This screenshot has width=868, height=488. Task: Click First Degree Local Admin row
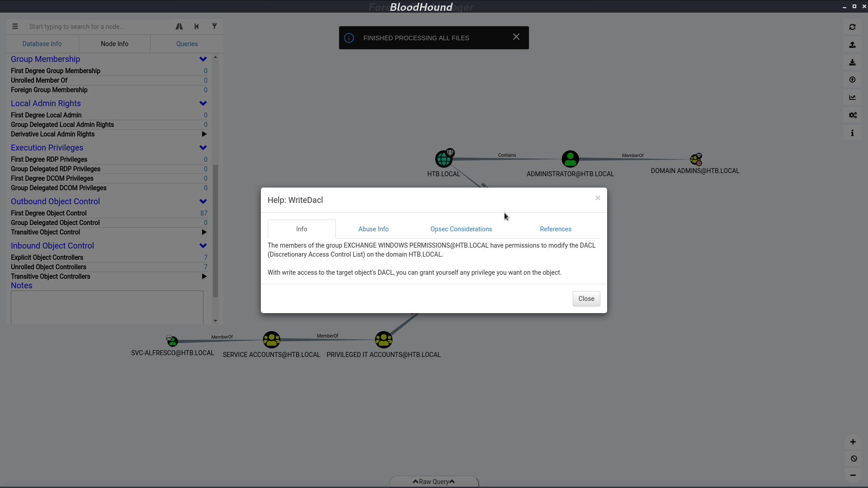click(x=109, y=115)
